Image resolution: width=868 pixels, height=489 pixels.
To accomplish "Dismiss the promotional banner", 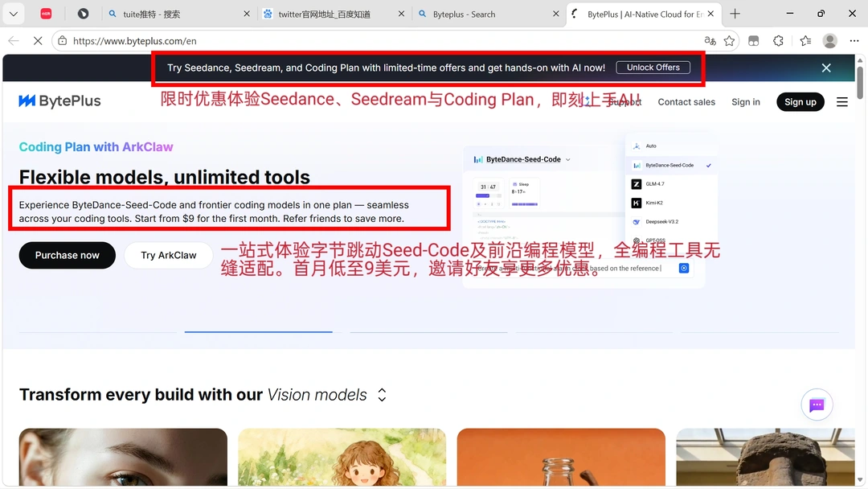I will pos(826,68).
